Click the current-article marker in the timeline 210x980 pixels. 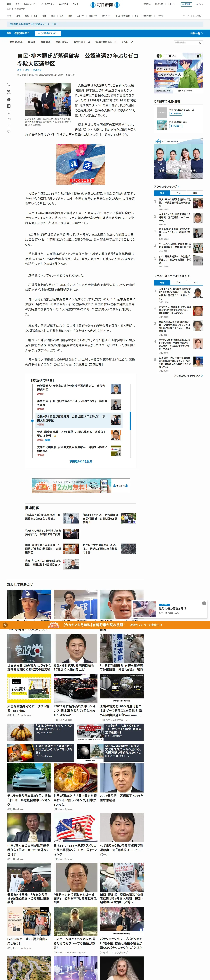coord(32,421)
